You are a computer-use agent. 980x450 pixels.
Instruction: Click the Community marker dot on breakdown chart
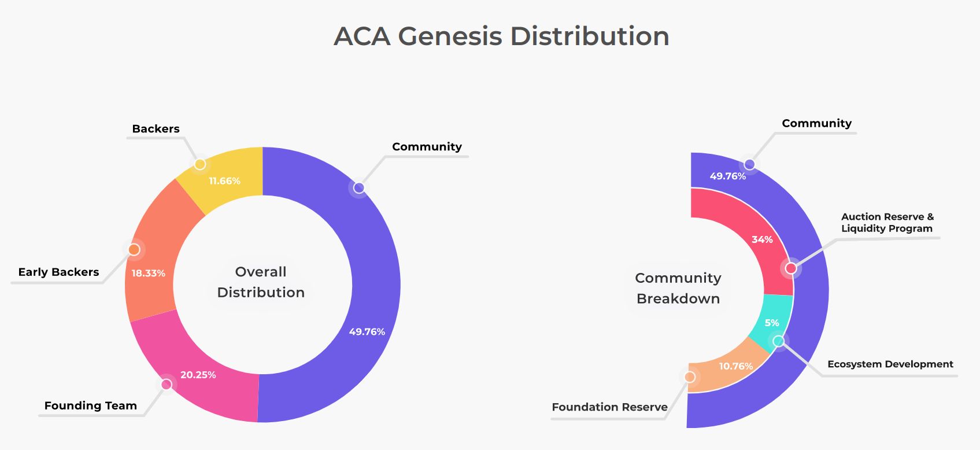click(x=749, y=164)
